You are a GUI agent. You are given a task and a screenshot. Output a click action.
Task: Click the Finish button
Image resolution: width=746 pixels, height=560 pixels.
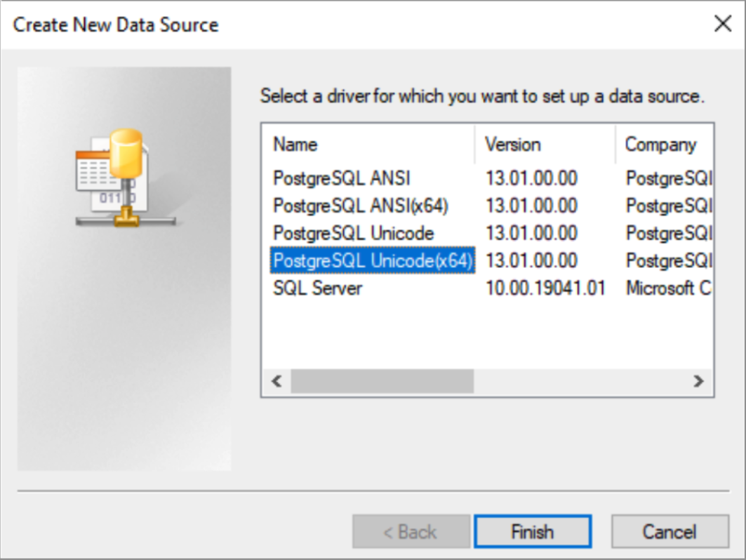[x=532, y=533]
